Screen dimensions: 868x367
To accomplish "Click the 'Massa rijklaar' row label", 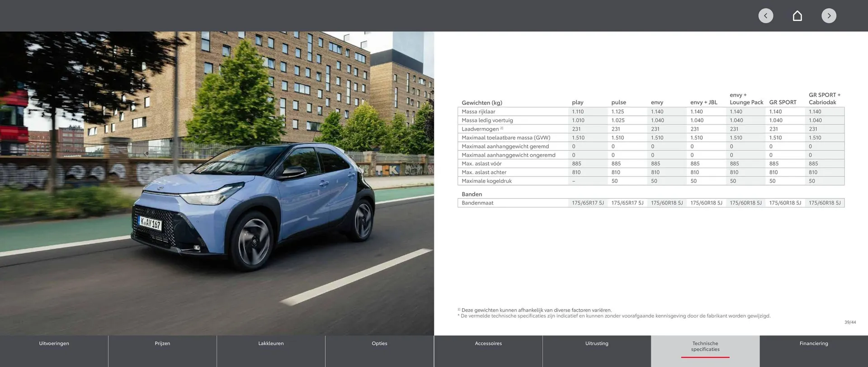I will point(478,112).
